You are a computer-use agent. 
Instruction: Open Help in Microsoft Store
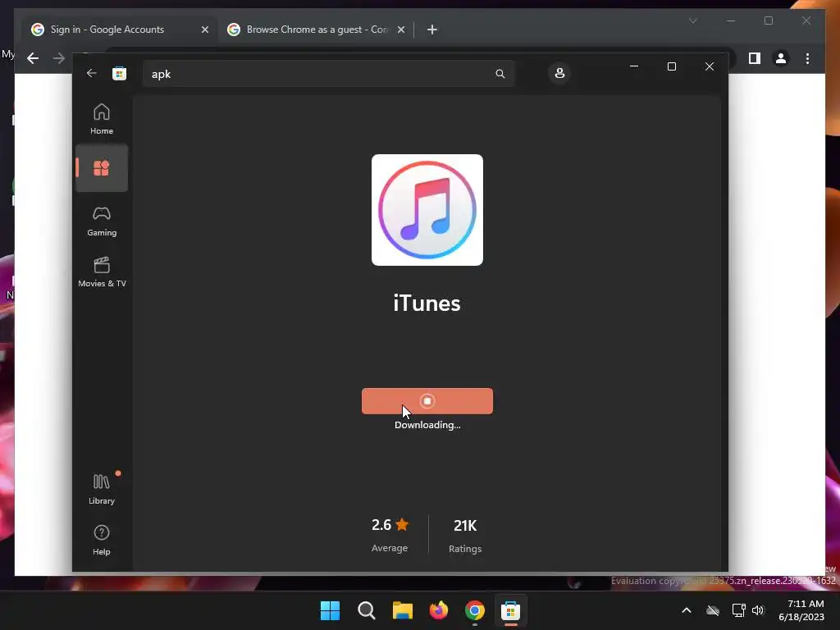tap(101, 540)
